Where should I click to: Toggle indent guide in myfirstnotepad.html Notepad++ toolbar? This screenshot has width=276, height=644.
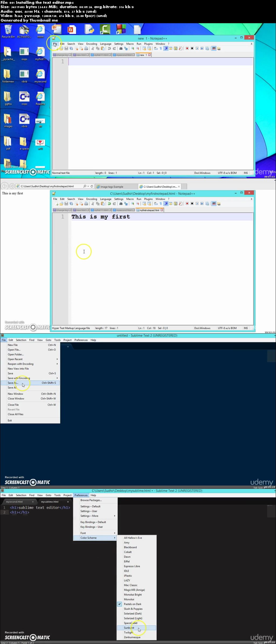(x=166, y=204)
